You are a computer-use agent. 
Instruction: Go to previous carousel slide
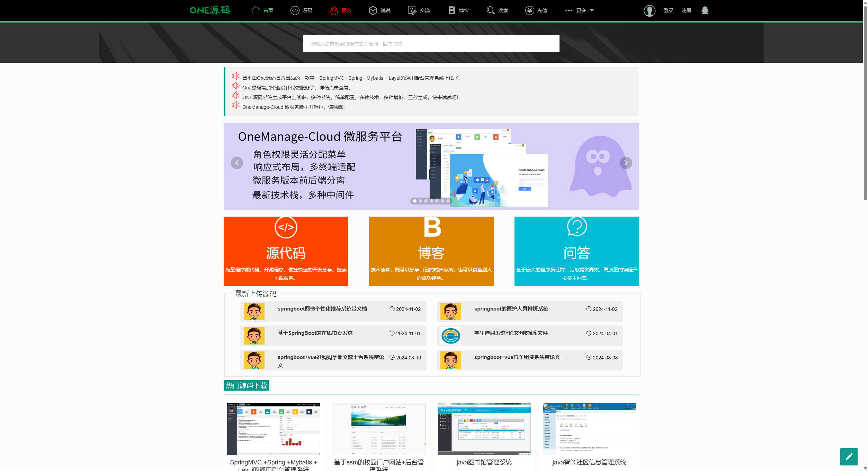[x=237, y=163]
